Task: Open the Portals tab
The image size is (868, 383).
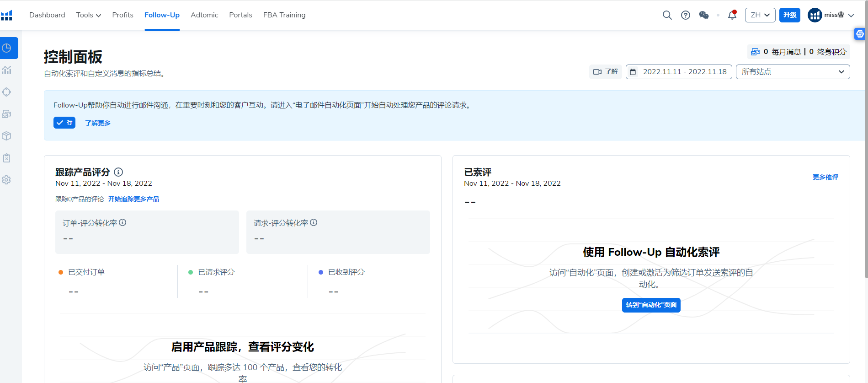Action: [x=240, y=15]
